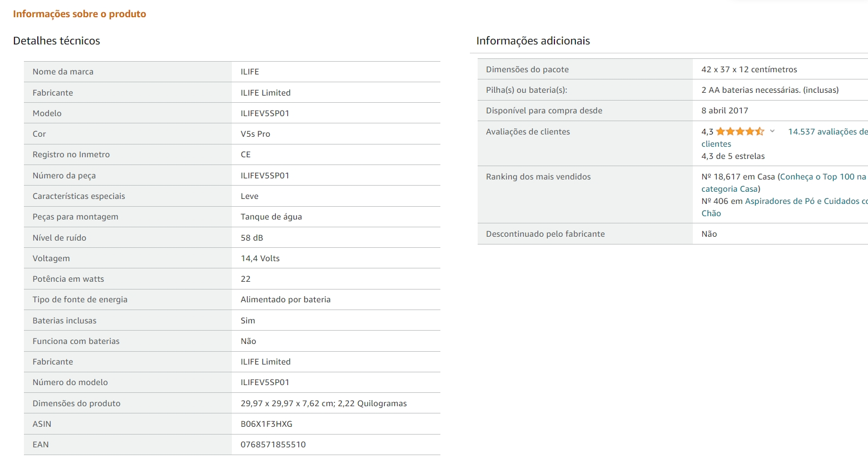
Task: Click the Cor label cell
Action: [128, 134]
